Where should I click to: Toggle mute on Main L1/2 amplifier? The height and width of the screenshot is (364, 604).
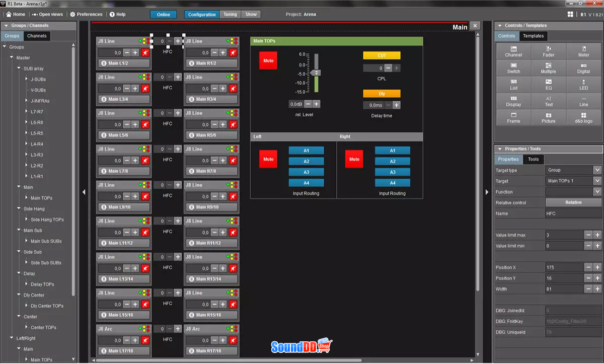[x=145, y=52]
